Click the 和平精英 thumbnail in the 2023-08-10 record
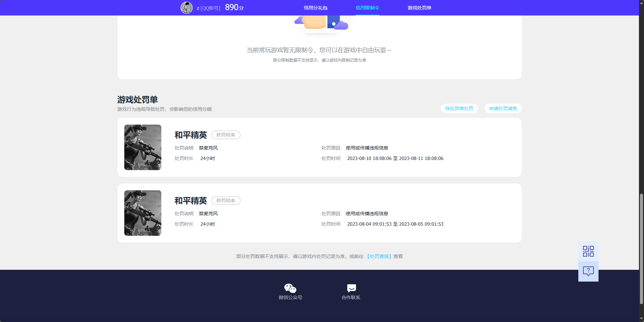Image resolution: width=644 pixels, height=322 pixels. (143, 147)
